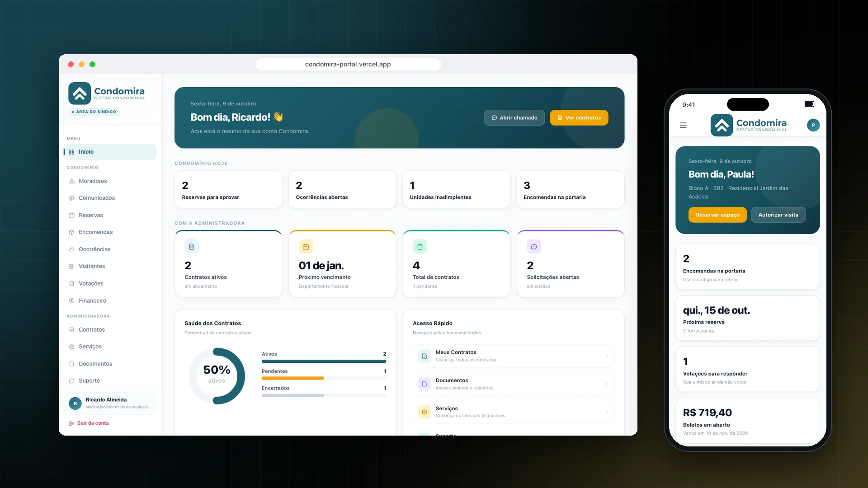Click the Contratos ativos document icon
Viewport: 868px width, 488px height.
[x=192, y=247]
